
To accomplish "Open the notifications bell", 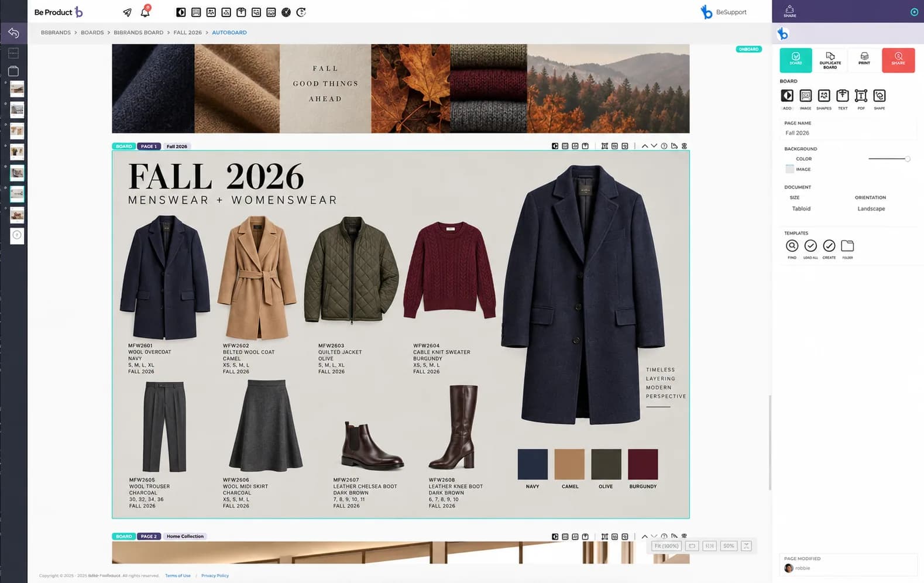I will pyautogui.click(x=145, y=12).
